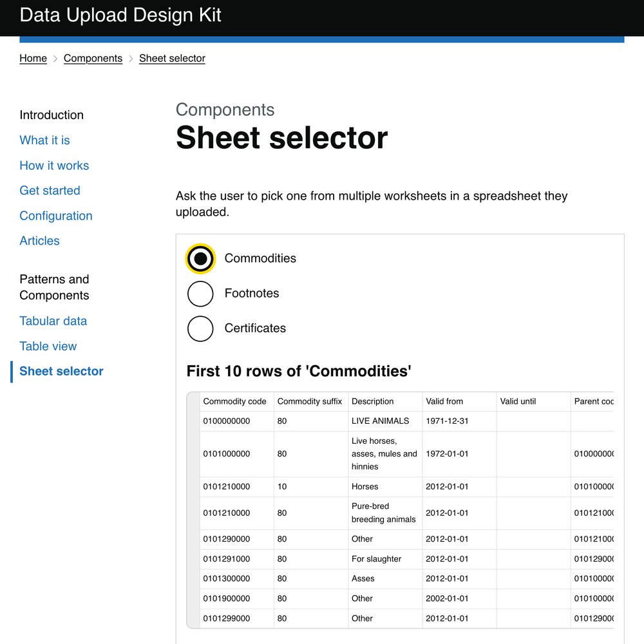Navigate to How it works
The height and width of the screenshot is (644, 644).
54,166
